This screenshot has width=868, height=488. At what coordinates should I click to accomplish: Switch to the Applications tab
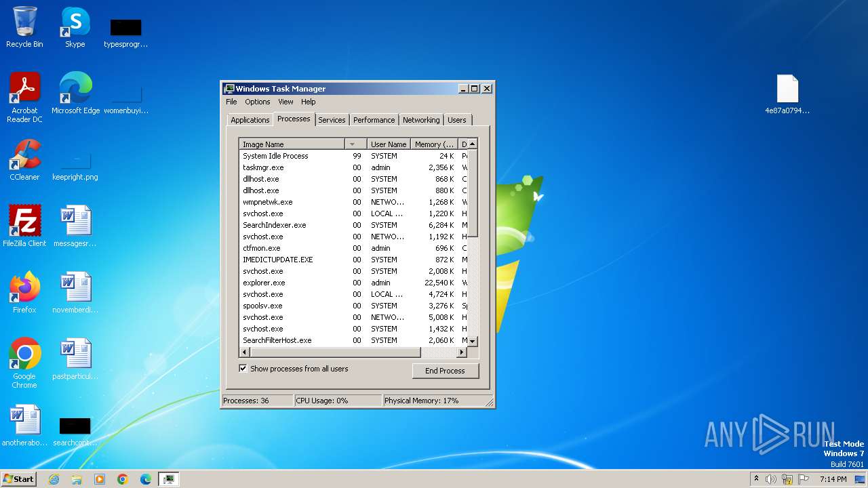[250, 120]
